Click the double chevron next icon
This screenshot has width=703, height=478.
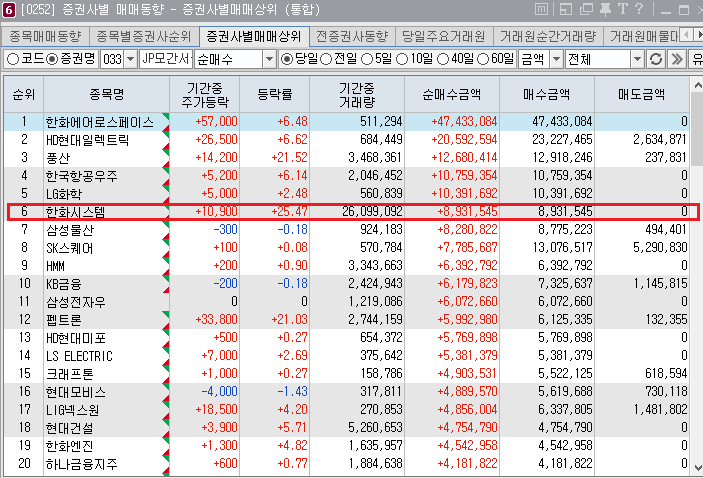tap(677, 59)
